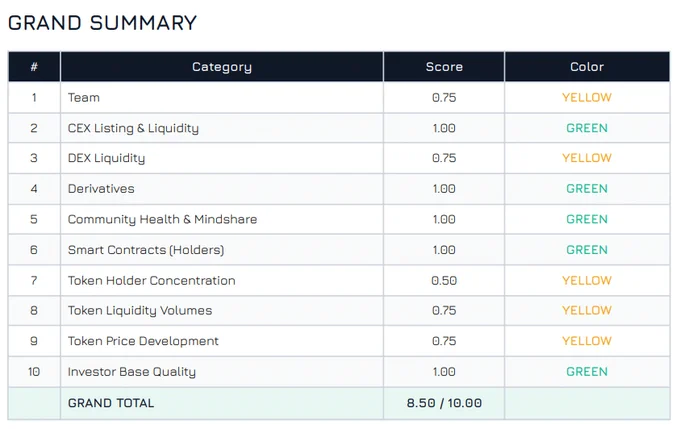Click row number 10
Image resolution: width=680 pixels, height=429 pixels.
click(x=34, y=372)
